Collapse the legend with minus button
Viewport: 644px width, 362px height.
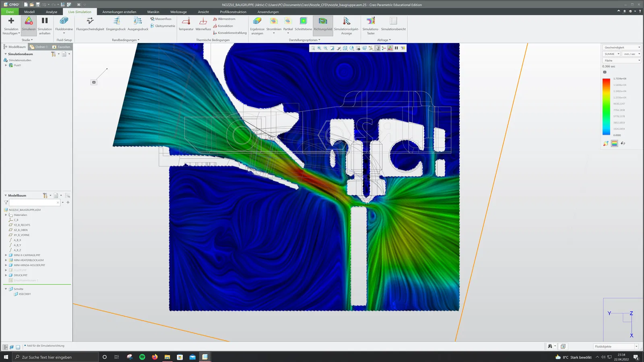click(605, 72)
